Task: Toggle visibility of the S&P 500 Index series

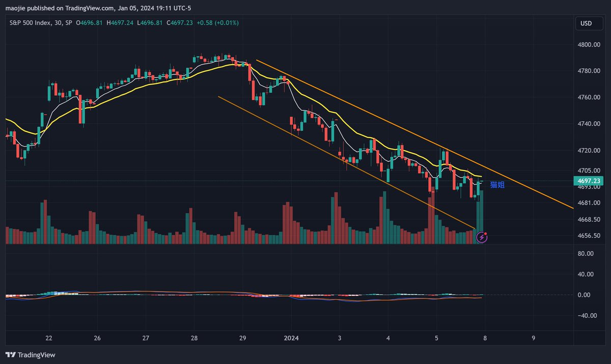Action: 31,22
